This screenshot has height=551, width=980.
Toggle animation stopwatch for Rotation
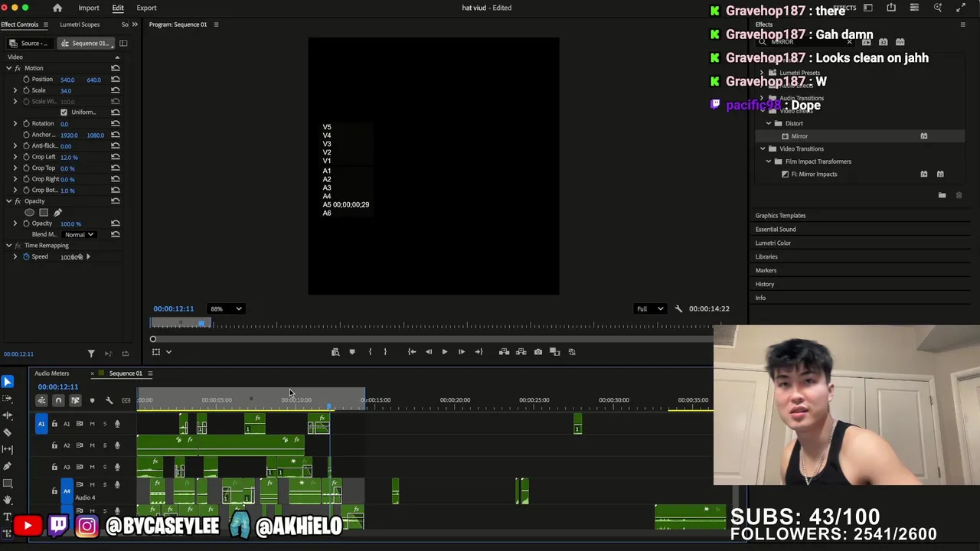26,123
